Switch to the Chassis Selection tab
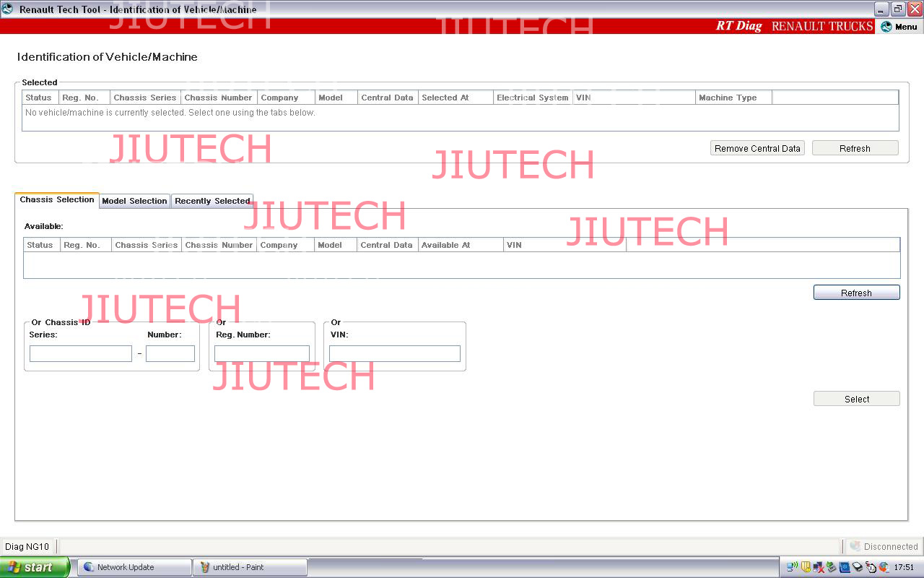 click(57, 200)
